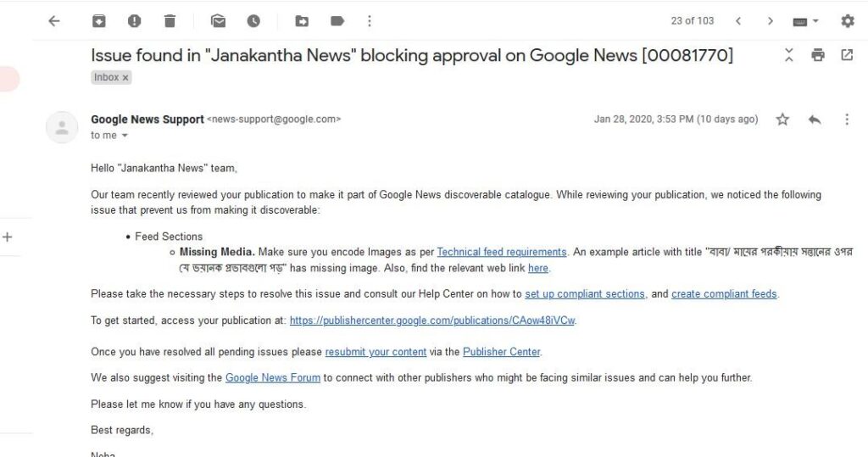
Task: Open Technical feed requirements link
Action: [x=502, y=252]
